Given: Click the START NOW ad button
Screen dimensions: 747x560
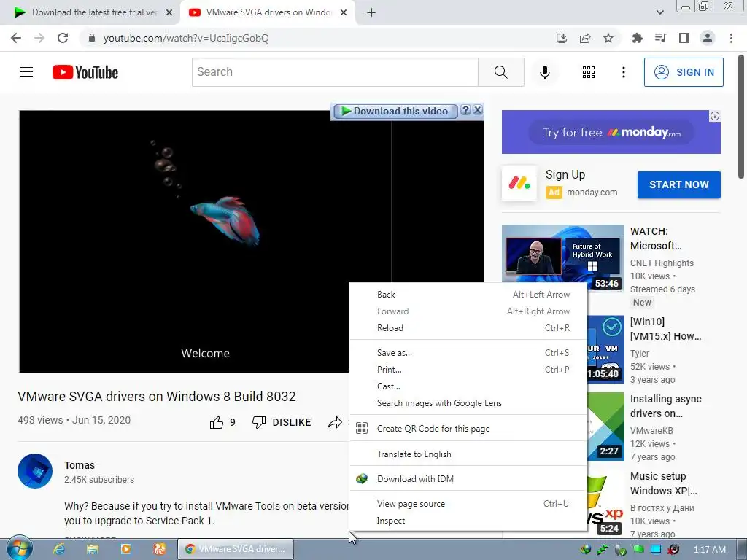Looking at the screenshot, I should click(679, 184).
